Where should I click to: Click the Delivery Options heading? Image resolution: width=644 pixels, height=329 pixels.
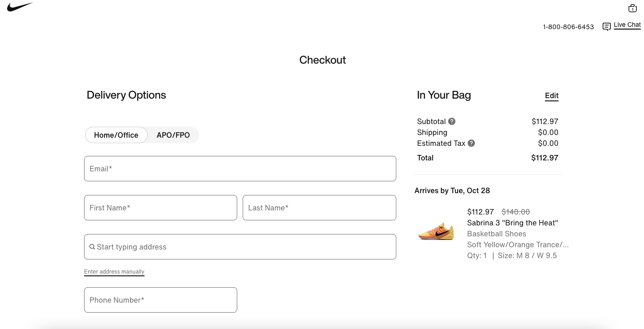click(x=126, y=95)
